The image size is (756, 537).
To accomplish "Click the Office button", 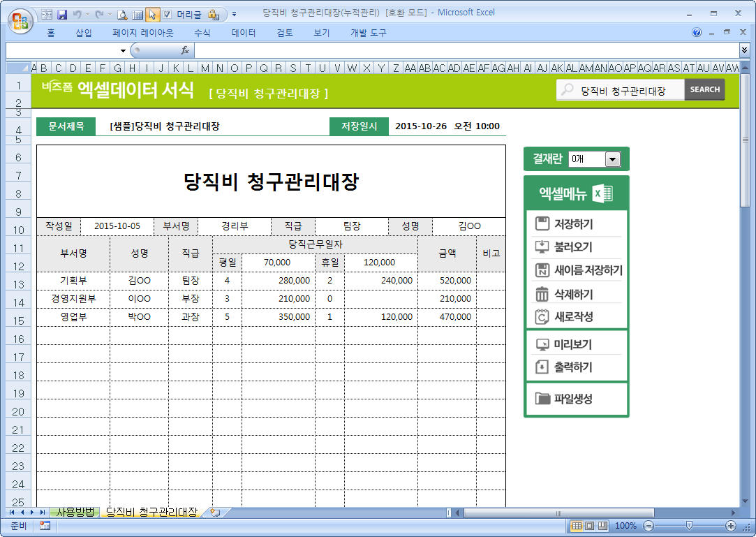I will click(20, 20).
